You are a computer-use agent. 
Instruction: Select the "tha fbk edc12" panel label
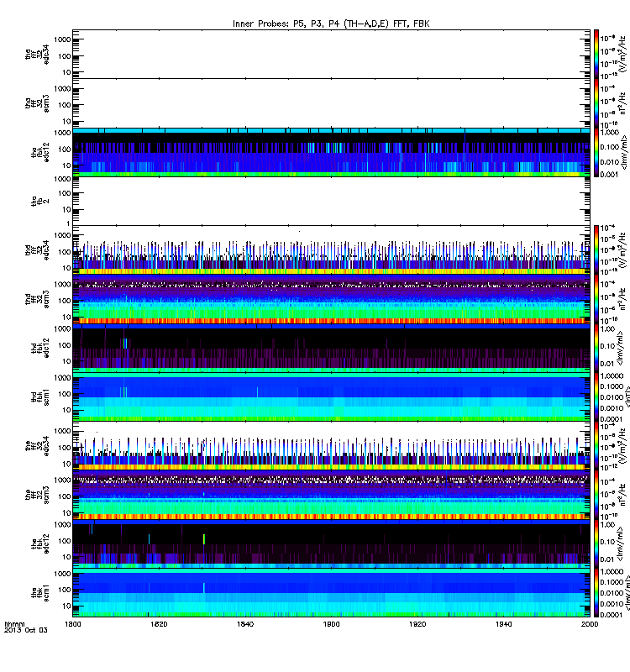[40, 152]
